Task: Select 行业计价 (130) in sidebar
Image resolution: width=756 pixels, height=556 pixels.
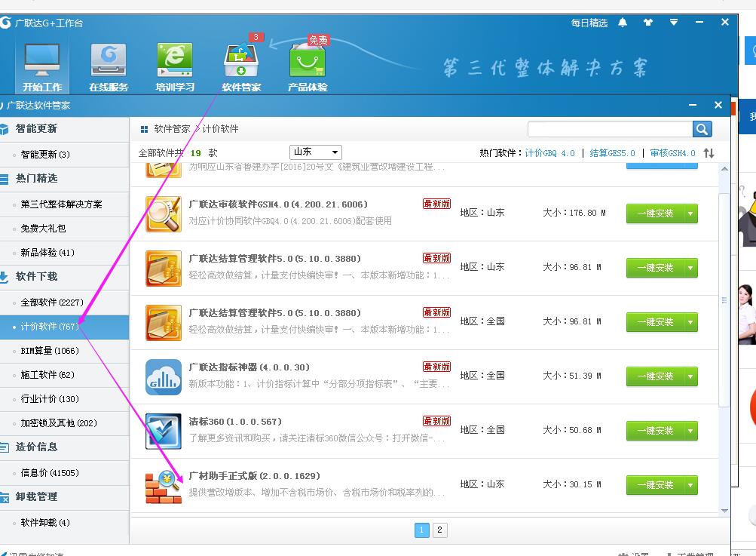Action: pyautogui.click(x=64, y=399)
